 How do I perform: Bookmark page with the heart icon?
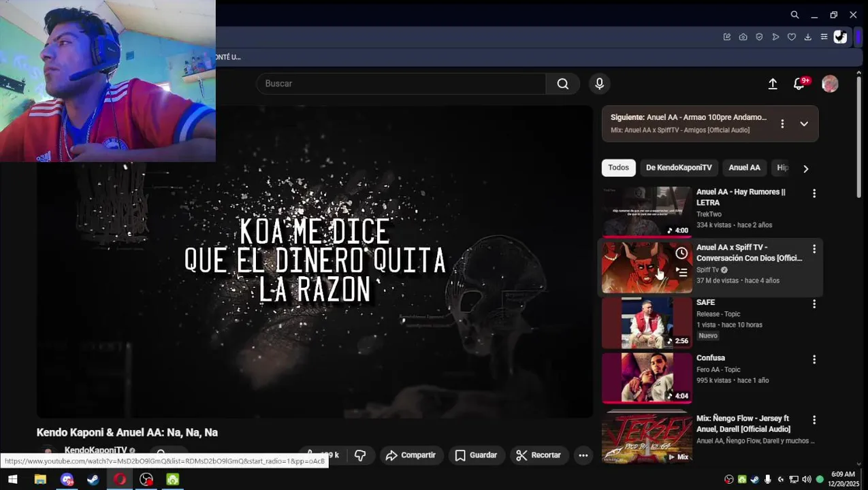(792, 37)
